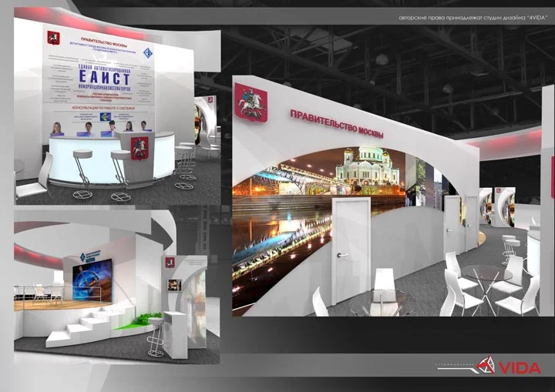
Task: Click the VIDA studio logo
Action: (490, 366)
